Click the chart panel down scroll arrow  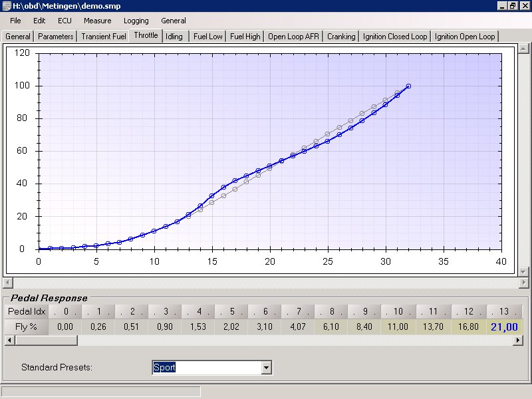pos(523,272)
